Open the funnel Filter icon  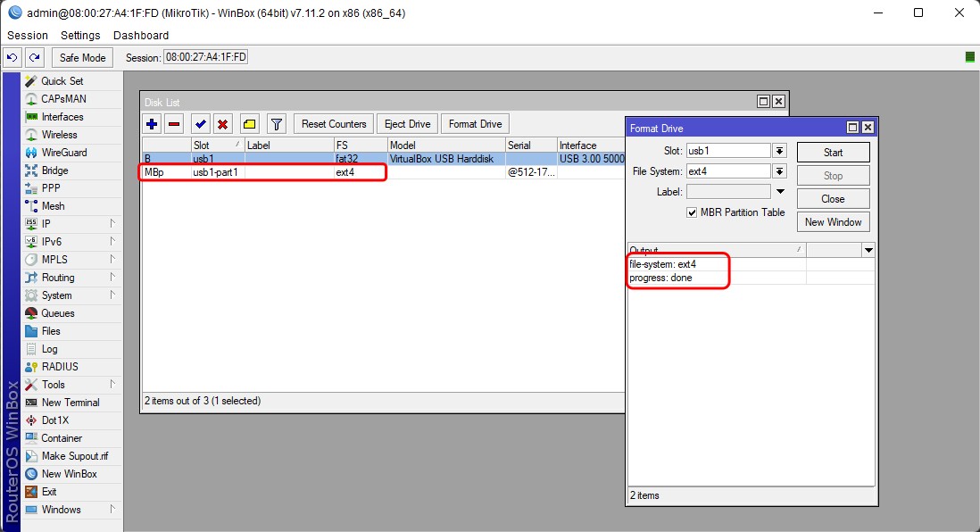click(x=277, y=124)
